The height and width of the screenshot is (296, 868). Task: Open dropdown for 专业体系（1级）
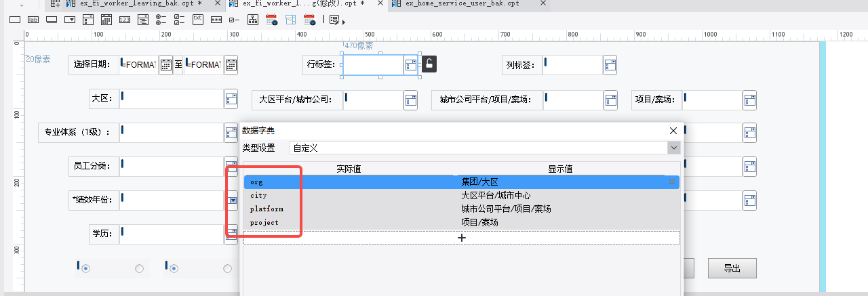coord(231,133)
